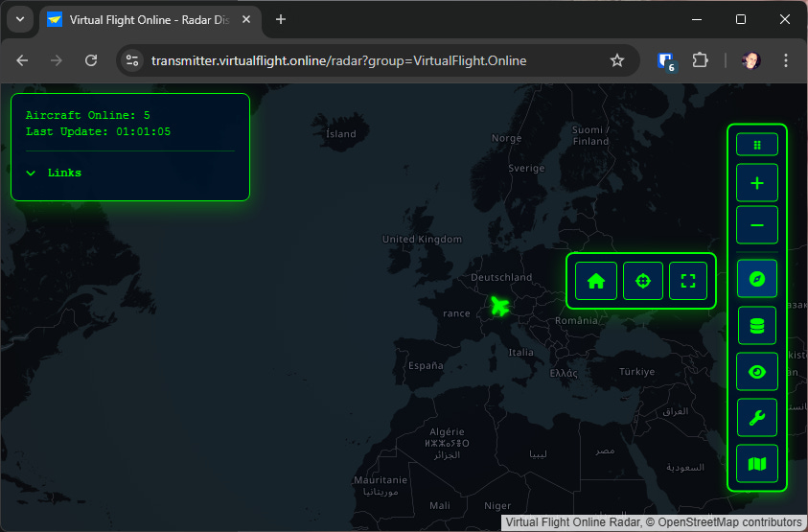This screenshot has width=808, height=532.
Task: Click the Türkiye map label
Action: (x=637, y=372)
